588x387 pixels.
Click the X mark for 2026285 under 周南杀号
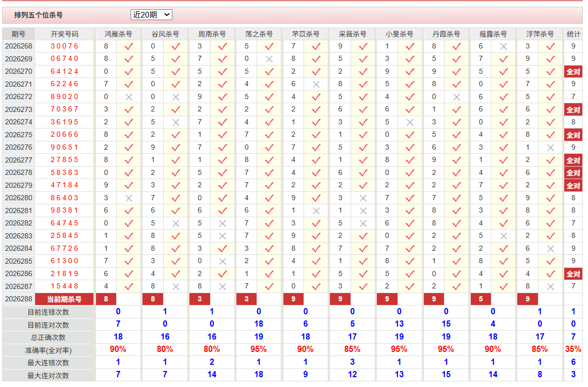tap(223, 262)
